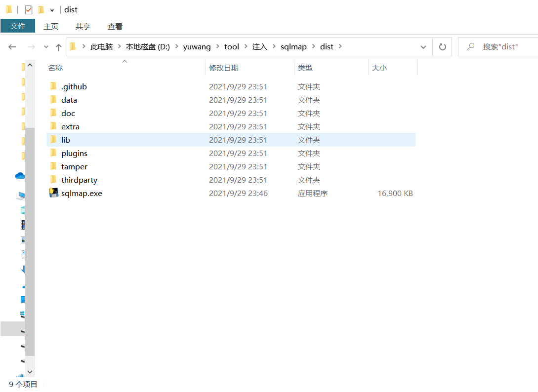Go up one folder level with Up arrow
Image resolution: width=538 pixels, height=392 pixels.
(59, 47)
